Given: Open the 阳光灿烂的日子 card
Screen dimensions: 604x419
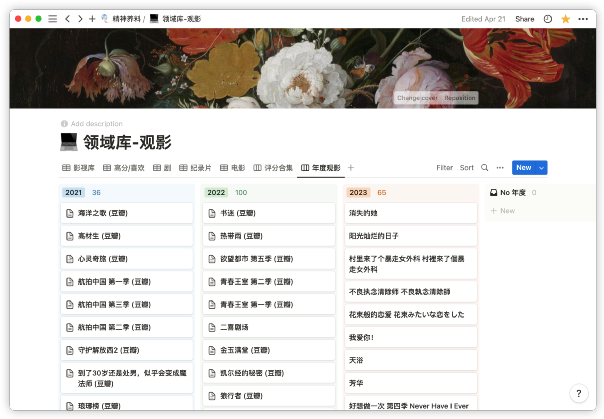Looking at the screenshot, I should pos(411,236).
